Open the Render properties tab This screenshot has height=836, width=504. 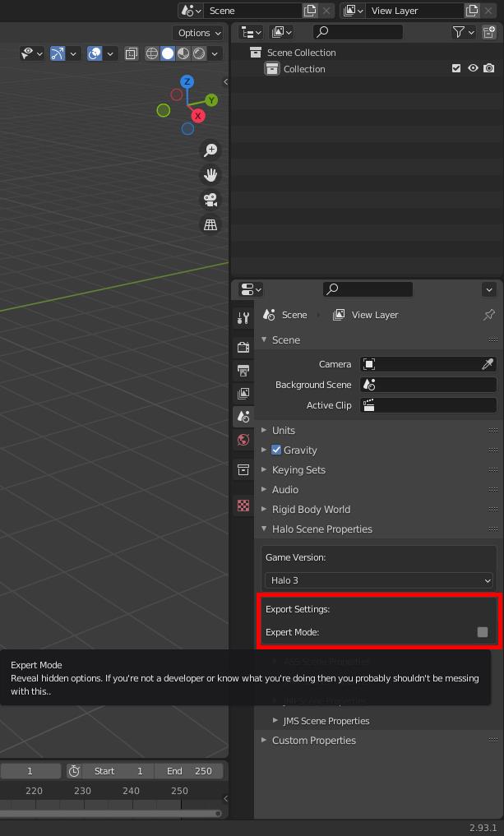point(243,347)
